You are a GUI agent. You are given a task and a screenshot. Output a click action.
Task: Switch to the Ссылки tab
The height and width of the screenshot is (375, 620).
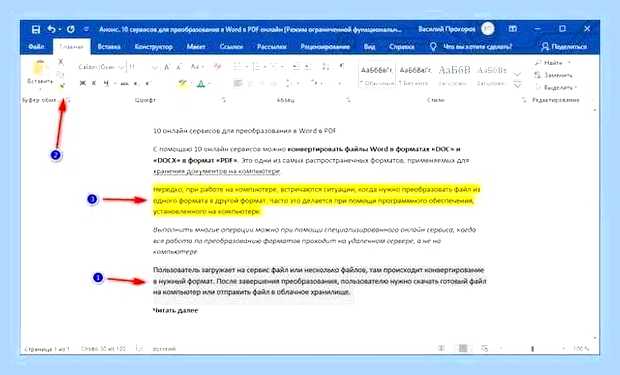[231, 47]
